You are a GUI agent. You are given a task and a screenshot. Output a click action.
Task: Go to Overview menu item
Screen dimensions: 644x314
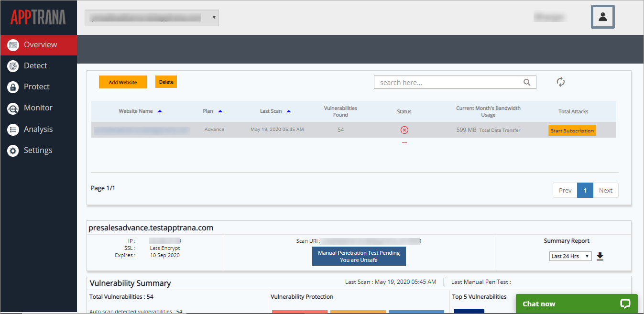pos(38,45)
